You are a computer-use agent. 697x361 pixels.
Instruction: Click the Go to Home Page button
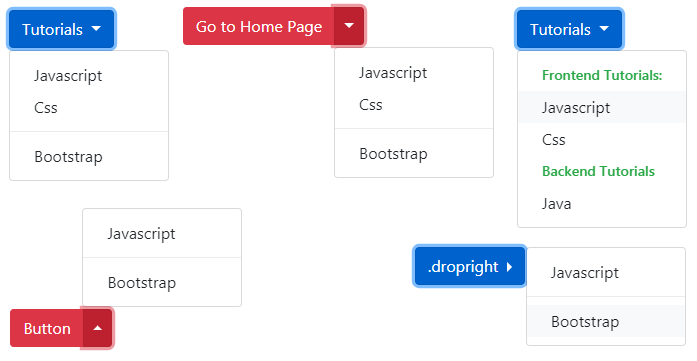coord(258,26)
